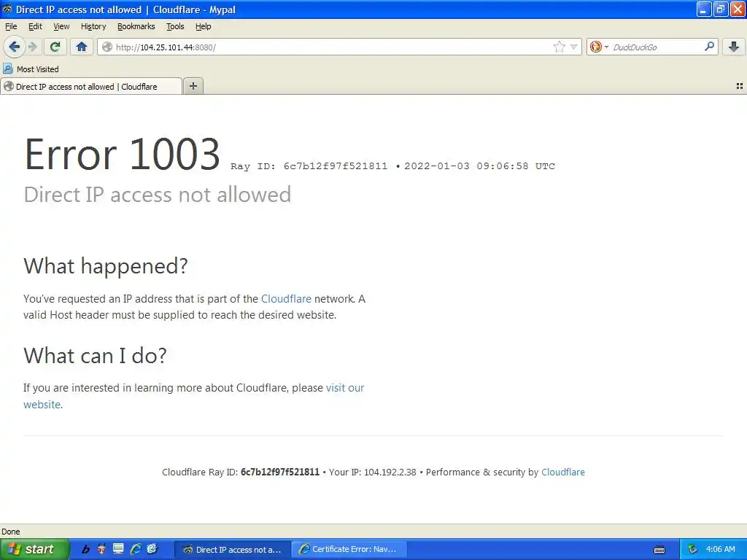Open the Bookmarks menu
Image resolution: width=747 pixels, height=560 pixels.
pos(136,26)
